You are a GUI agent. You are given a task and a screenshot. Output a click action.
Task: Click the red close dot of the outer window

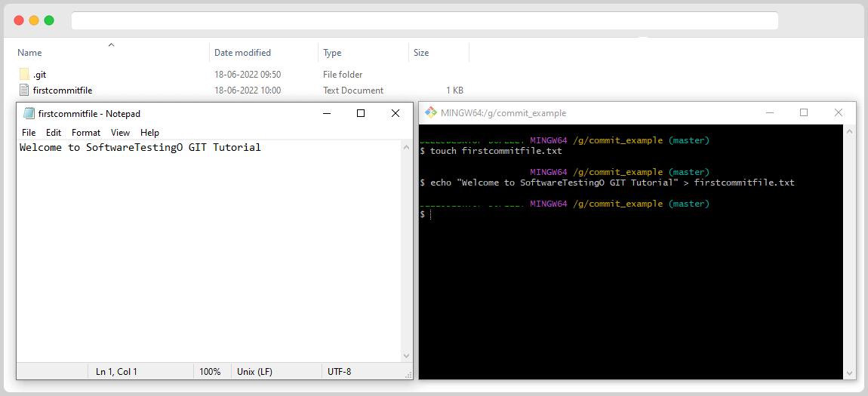coord(20,20)
